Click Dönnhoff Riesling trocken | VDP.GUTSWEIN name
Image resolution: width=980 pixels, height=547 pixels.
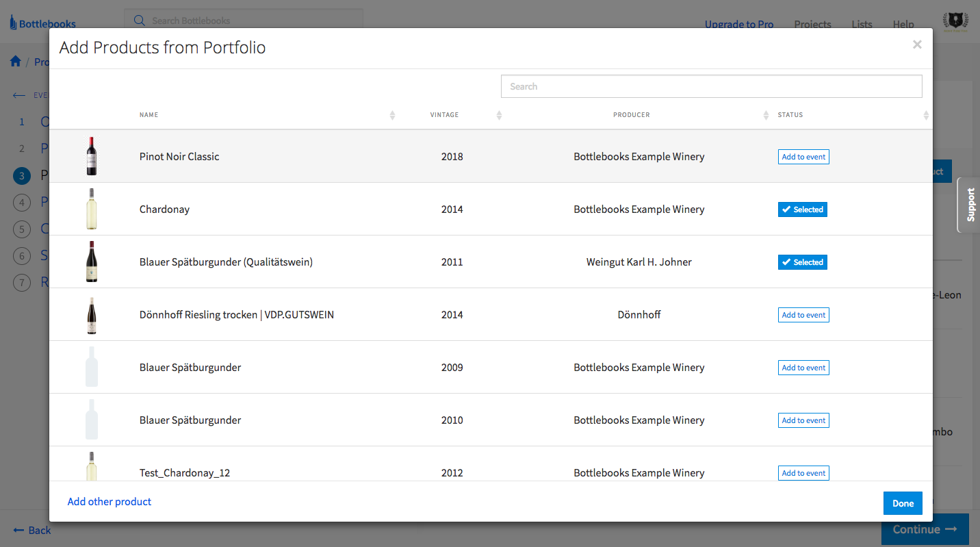point(237,315)
